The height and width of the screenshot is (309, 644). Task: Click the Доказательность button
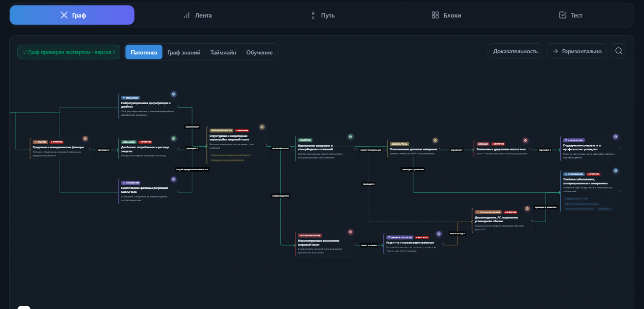[515, 51]
